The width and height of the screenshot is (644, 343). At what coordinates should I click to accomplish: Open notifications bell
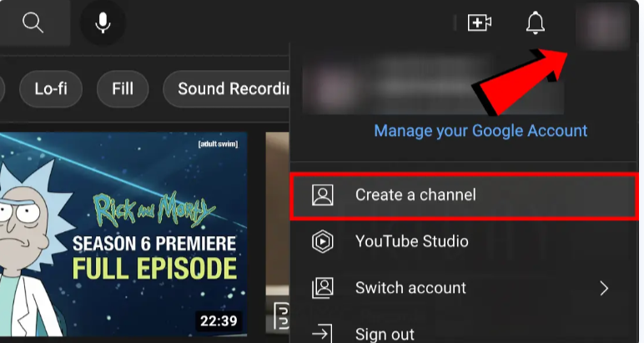pos(536,23)
